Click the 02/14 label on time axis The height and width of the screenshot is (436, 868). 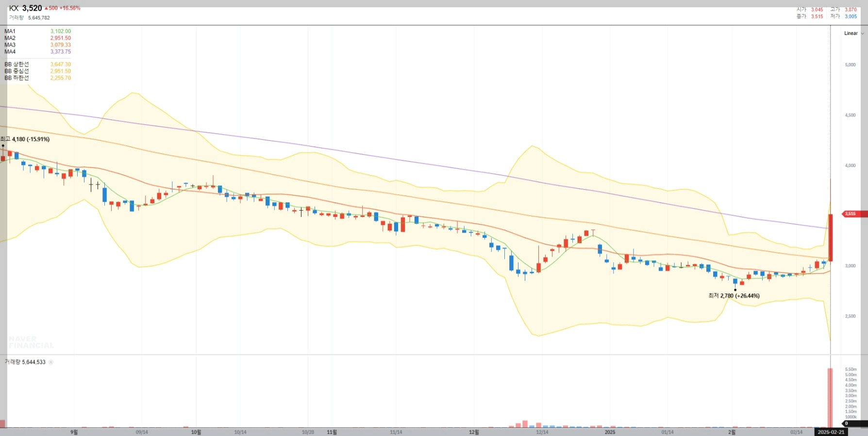coord(796,432)
